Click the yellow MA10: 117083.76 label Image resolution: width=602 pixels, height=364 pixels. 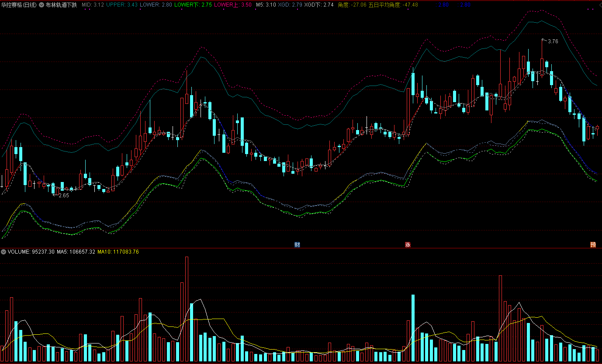pyautogui.click(x=118, y=252)
